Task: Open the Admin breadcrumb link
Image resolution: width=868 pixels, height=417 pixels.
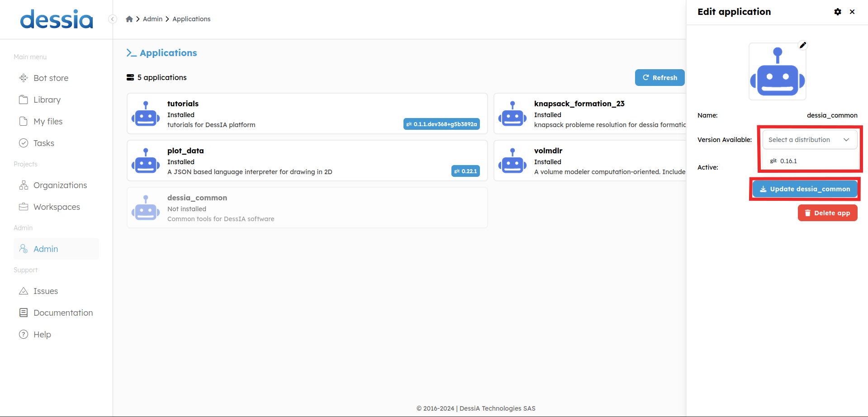Action: [x=152, y=19]
